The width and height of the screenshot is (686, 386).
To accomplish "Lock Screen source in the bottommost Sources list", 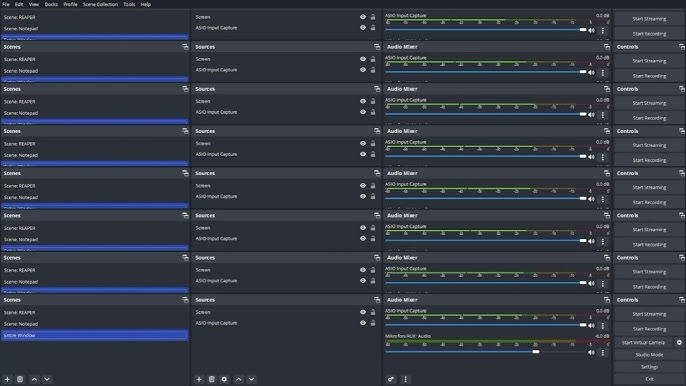I will (x=373, y=312).
